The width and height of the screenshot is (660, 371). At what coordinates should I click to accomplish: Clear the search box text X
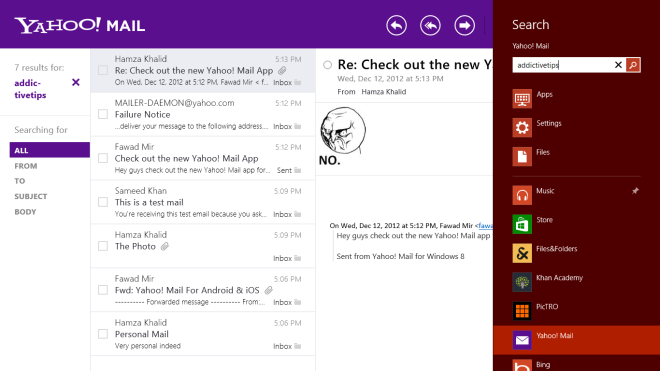tap(618, 65)
